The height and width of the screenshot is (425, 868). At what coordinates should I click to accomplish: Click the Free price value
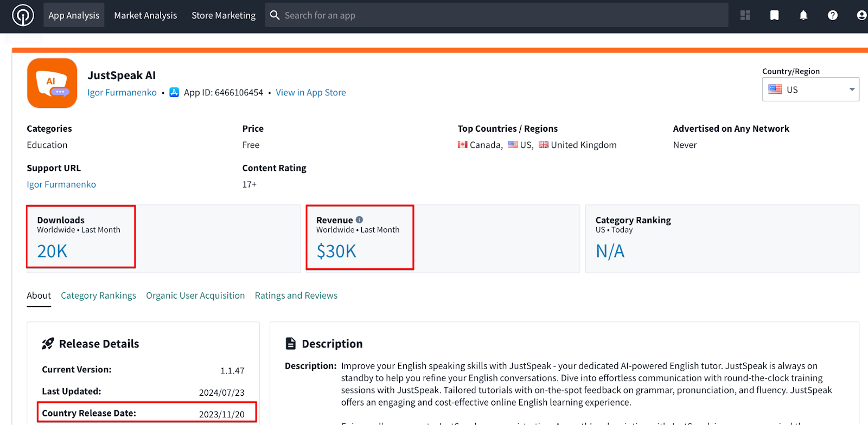[251, 145]
